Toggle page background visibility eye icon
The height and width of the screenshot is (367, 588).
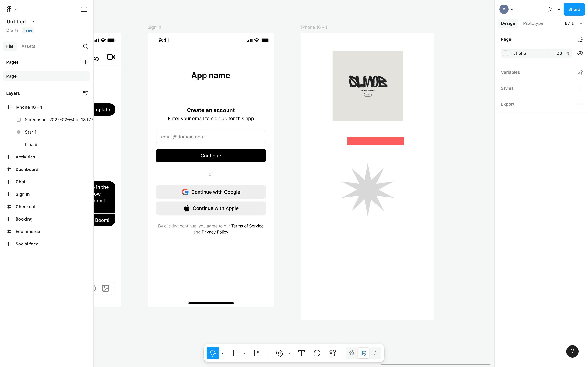pos(580,53)
